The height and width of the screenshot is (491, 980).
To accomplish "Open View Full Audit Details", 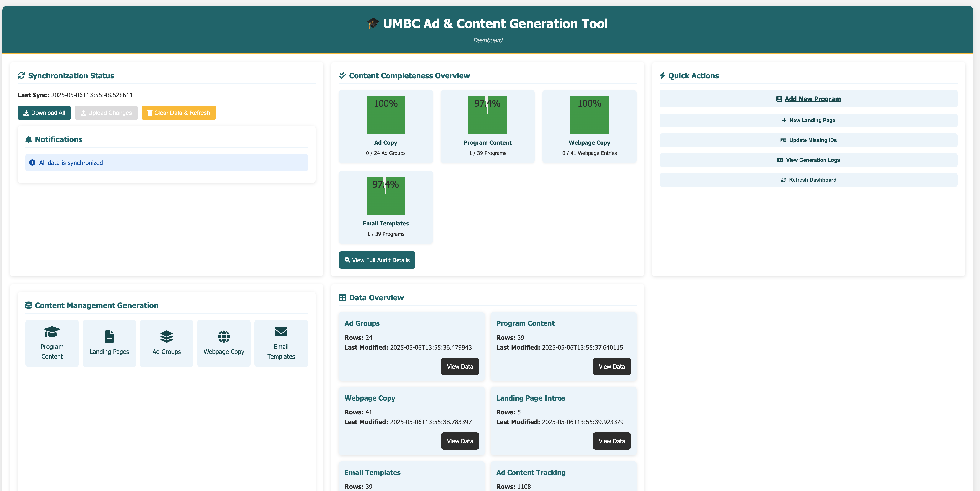I will point(377,260).
